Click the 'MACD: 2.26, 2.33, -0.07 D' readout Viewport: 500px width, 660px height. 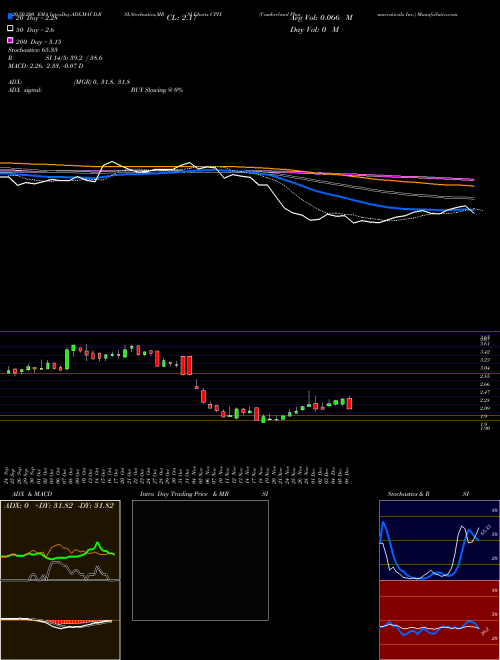tap(45, 66)
